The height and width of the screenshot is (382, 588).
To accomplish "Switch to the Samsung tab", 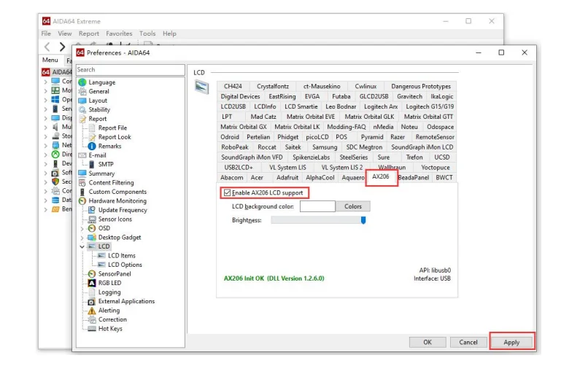I will (325, 147).
